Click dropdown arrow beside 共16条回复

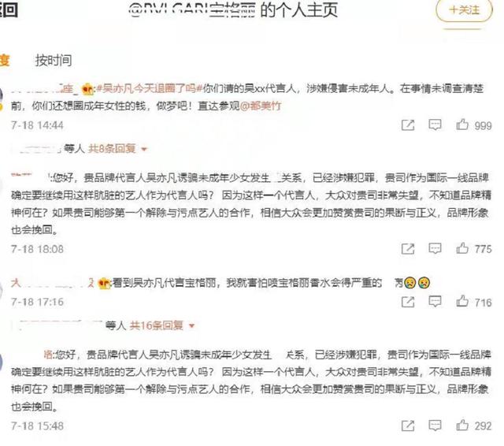click(192, 326)
